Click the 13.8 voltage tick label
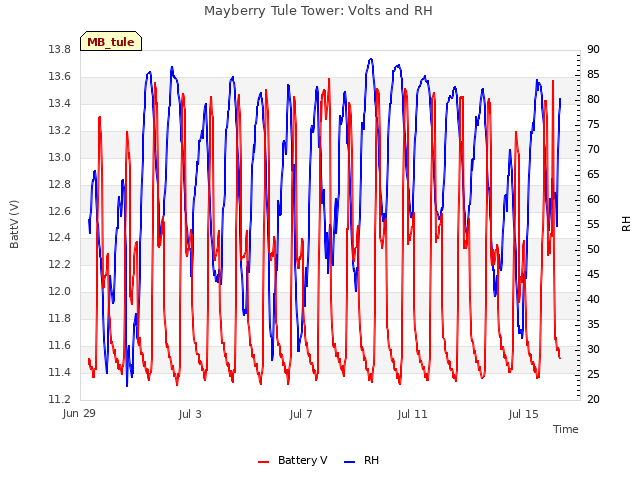640x480 pixels. pyautogui.click(x=59, y=50)
